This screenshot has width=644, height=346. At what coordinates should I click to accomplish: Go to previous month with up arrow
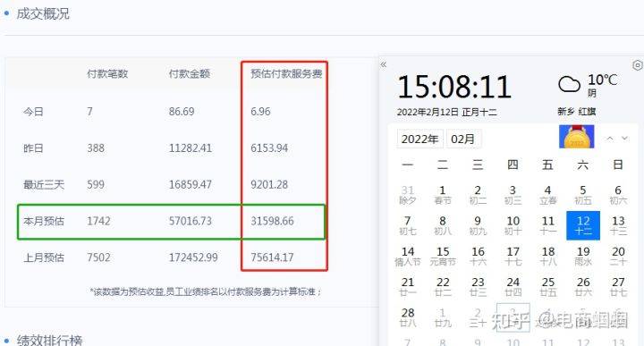coord(610,139)
